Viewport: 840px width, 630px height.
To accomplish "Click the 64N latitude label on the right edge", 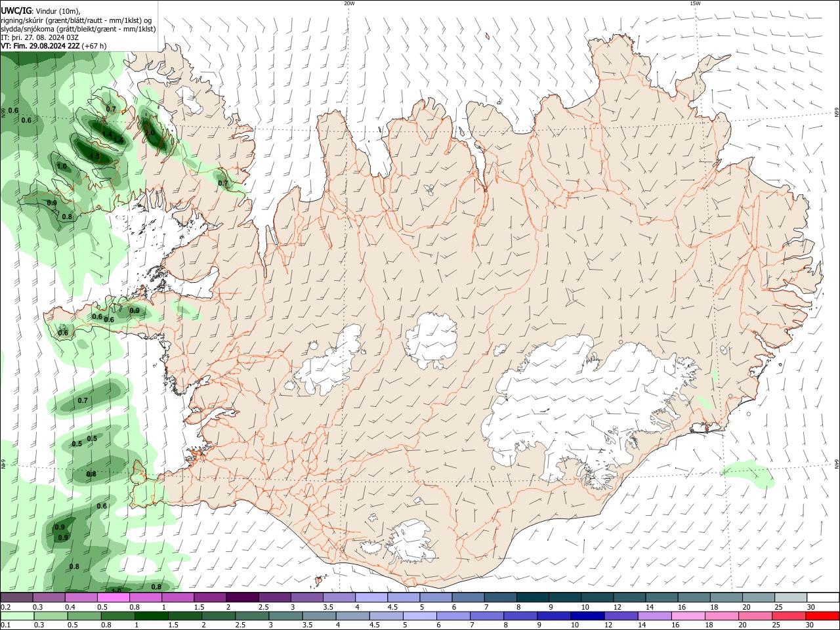I will [x=837, y=463].
